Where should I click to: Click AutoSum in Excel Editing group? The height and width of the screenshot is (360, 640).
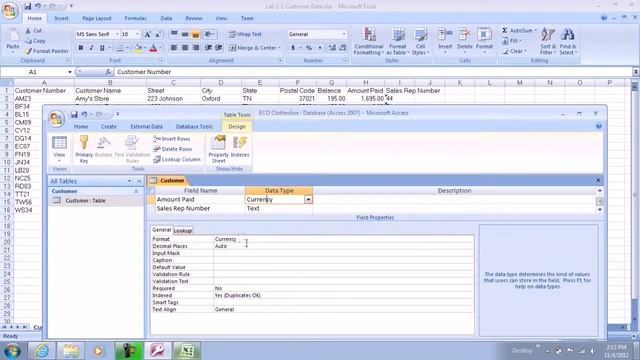(518, 31)
